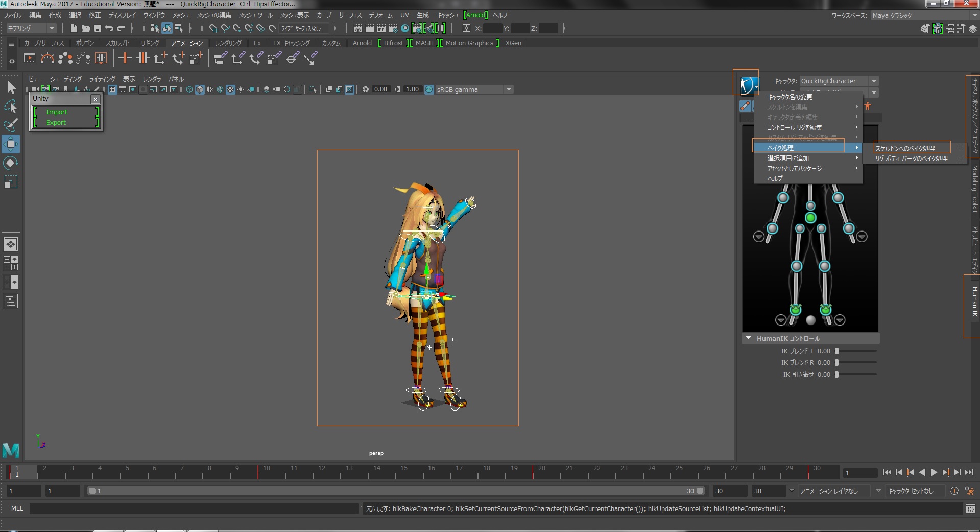Viewport: 980px width, 532px height.
Task: Adjust the IK ブレンド T slider
Action: pyautogui.click(x=856, y=351)
